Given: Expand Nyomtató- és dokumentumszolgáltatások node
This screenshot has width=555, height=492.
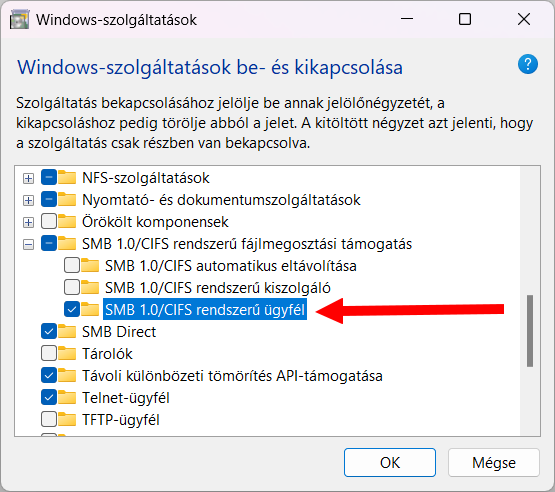Looking at the screenshot, I should click(x=28, y=201).
